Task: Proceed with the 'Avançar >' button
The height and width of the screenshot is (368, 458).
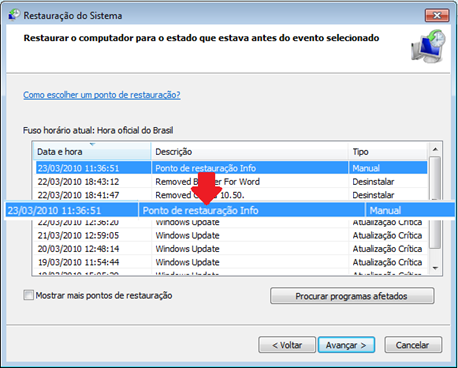Action: 346,345
